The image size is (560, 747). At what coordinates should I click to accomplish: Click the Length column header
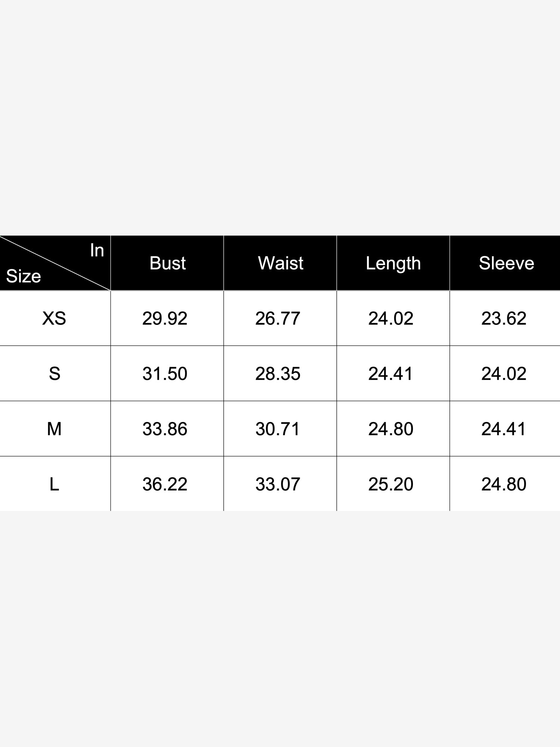(393, 263)
